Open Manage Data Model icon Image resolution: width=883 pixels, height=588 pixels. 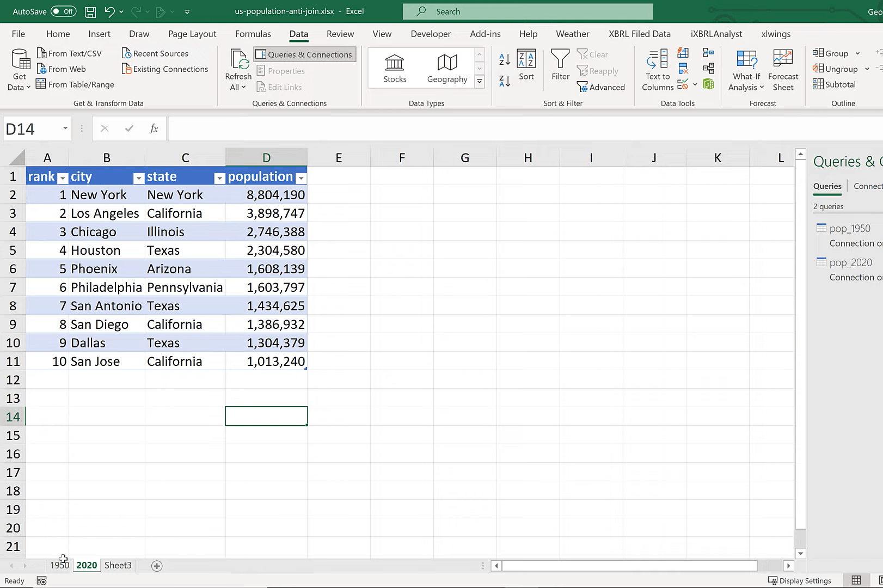point(708,84)
